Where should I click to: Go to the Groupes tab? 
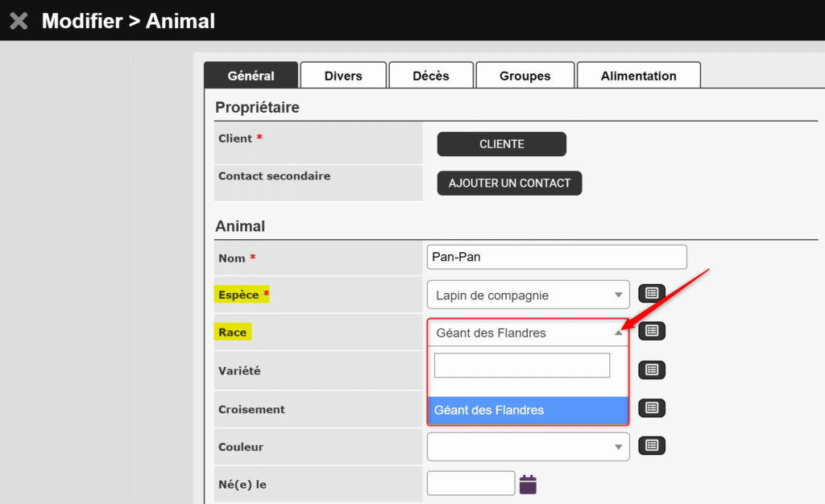[x=524, y=76]
